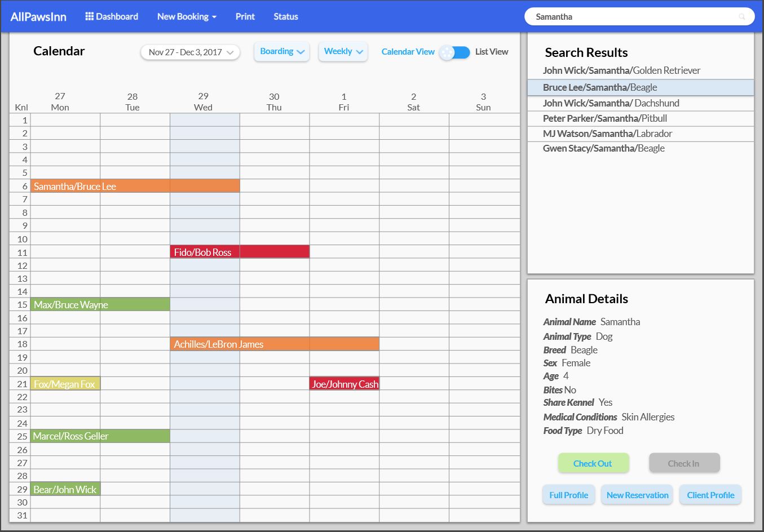
Task: Click the AllPawsInn logo
Action: coord(38,17)
